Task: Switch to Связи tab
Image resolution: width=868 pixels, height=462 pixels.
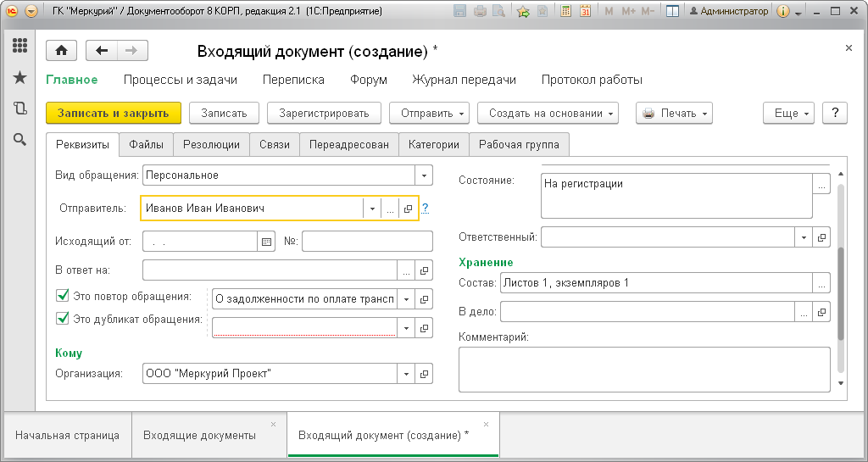Action: [x=275, y=145]
